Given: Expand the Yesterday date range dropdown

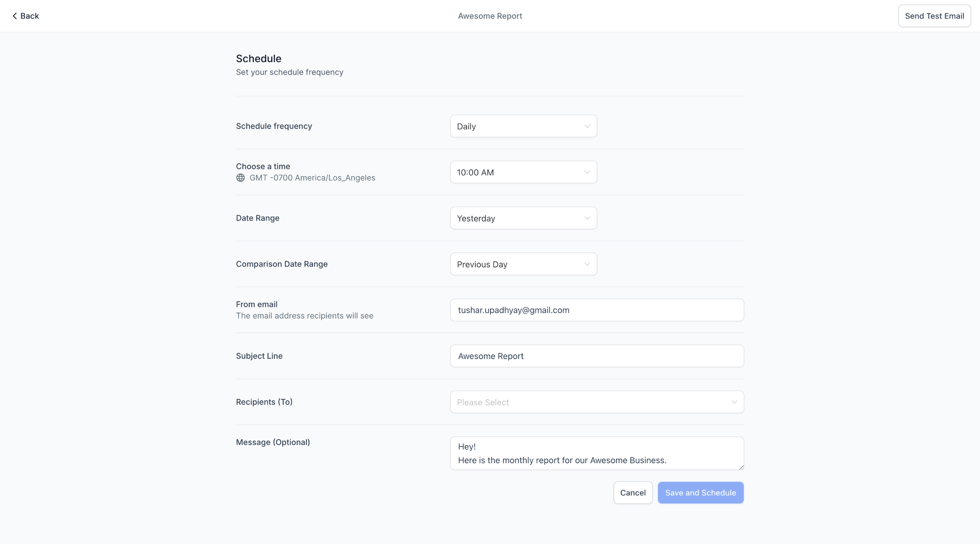Looking at the screenshot, I should tap(524, 218).
